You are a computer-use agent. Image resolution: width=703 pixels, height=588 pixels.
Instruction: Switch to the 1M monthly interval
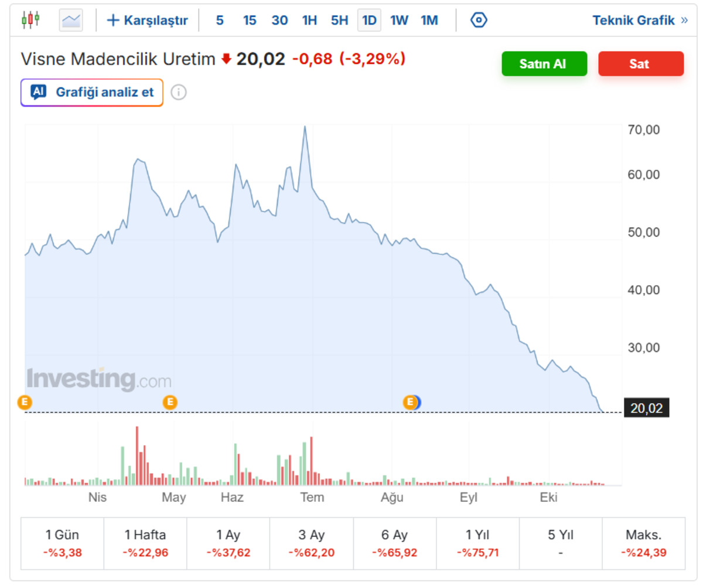(x=429, y=20)
